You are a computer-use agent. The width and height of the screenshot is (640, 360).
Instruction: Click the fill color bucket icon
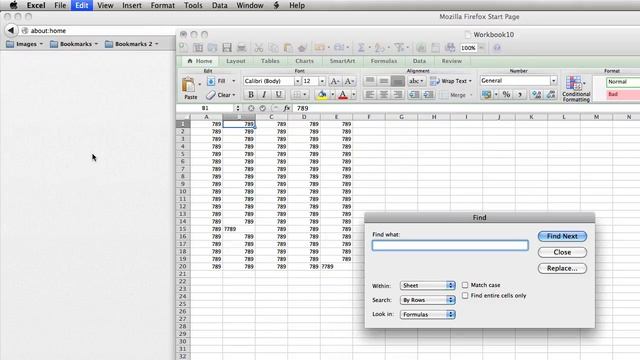pyautogui.click(x=322, y=95)
